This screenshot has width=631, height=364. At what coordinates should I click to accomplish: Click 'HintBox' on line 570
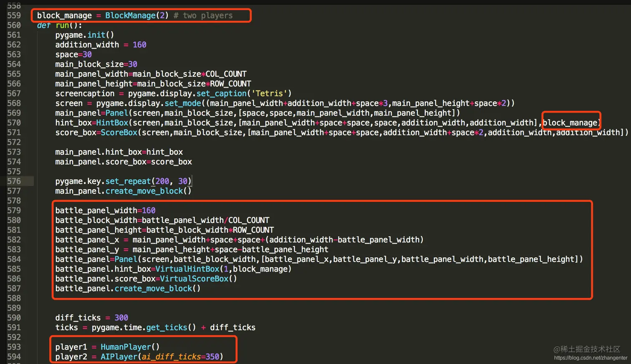tap(112, 123)
